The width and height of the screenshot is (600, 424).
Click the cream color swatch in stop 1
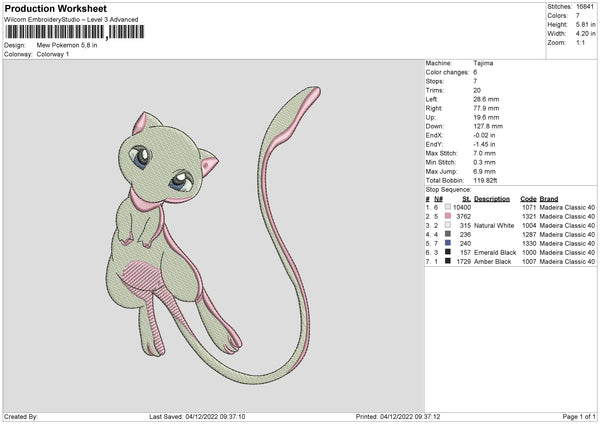pyautogui.click(x=448, y=207)
